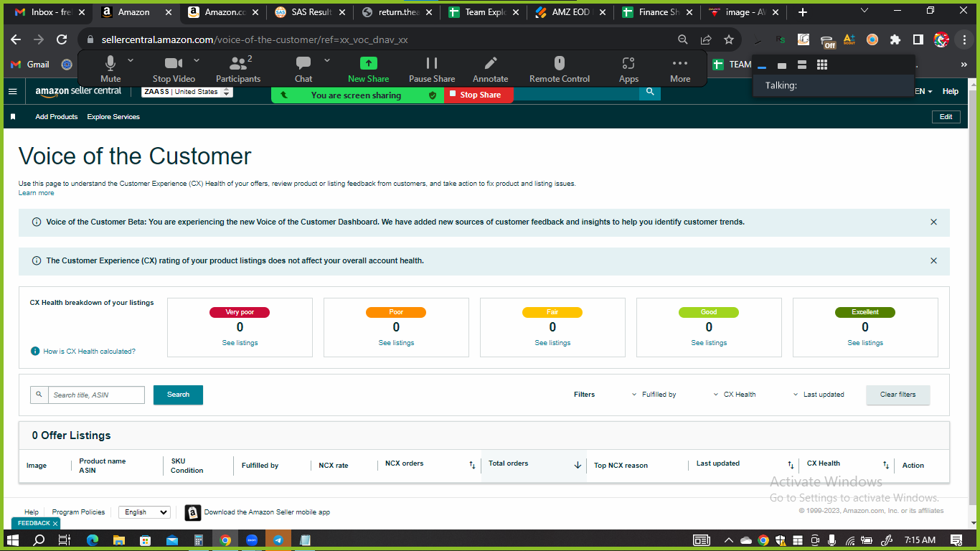Switch to the AMZ EOD browser tab
980x551 pixels.
572,12
